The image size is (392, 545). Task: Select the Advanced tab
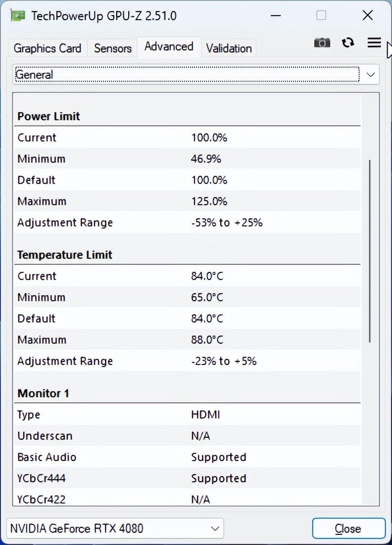[169, 47]
